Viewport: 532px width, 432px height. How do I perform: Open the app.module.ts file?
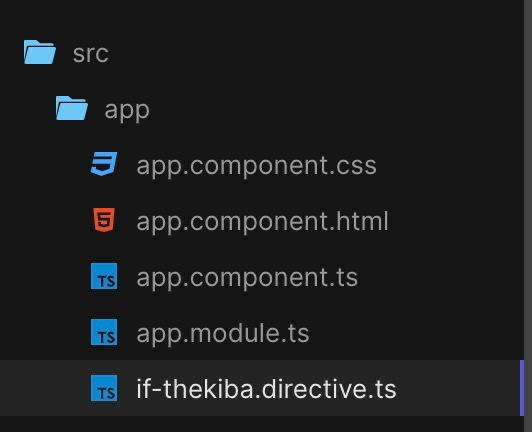223,333
